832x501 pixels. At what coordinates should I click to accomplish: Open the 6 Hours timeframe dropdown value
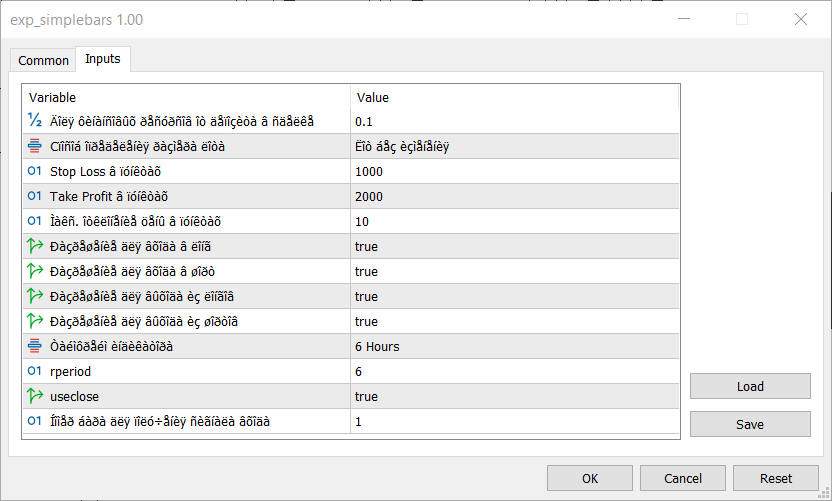(515, 347)
